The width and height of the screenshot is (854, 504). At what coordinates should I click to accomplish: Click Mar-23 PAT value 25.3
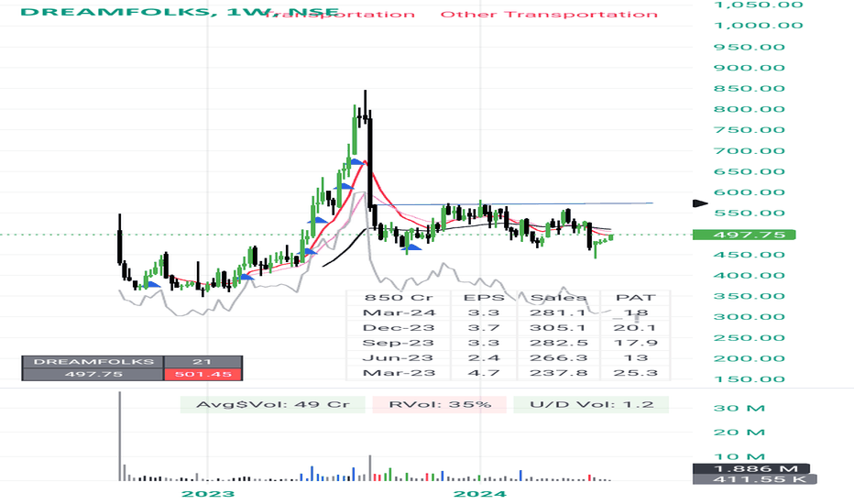coord(635,373)
